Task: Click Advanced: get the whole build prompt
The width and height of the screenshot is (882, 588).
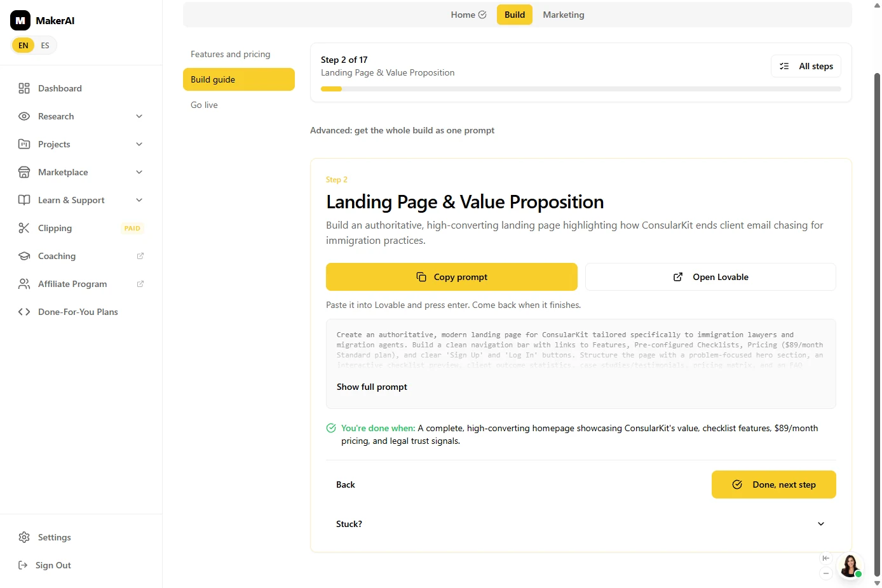Action: point(402,130)
